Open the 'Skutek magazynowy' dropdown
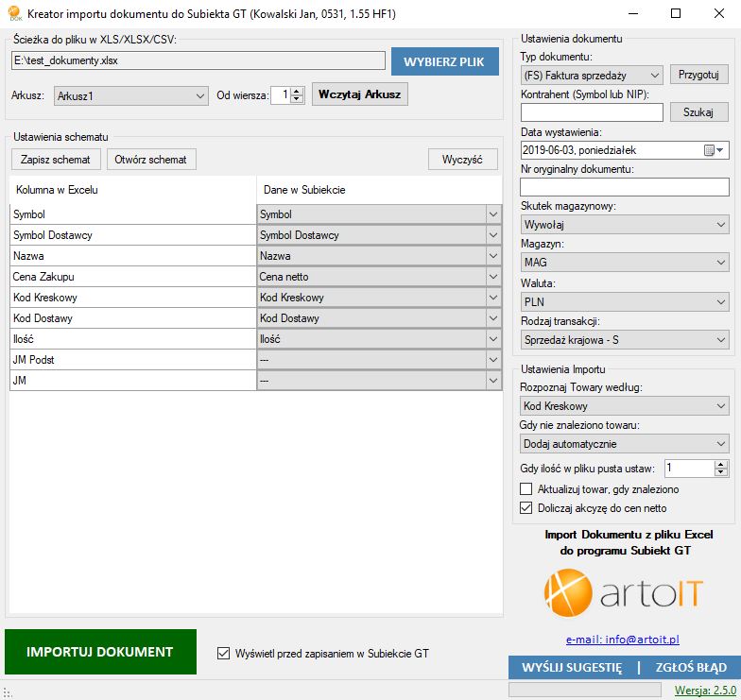Screen dimensions: 741x700 tap(624, 225)
